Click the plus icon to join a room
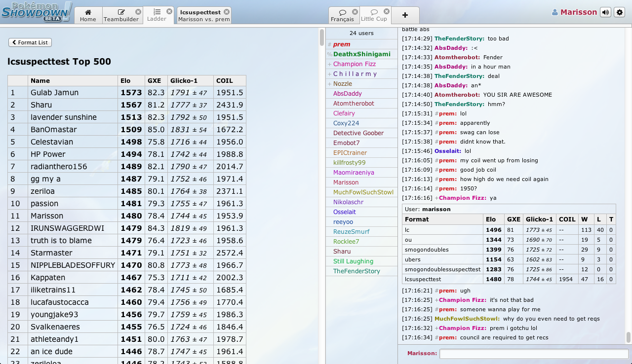632x364 pixels. click(405, 15)
